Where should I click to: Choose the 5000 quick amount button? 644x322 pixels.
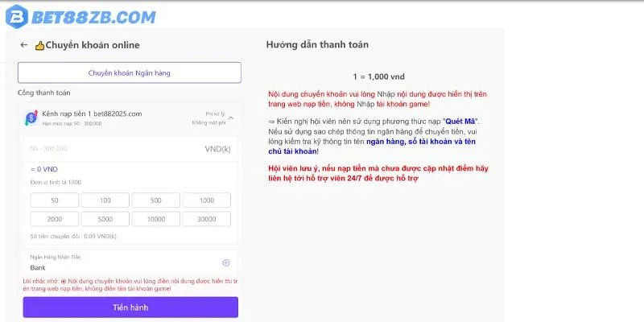pos(105,219)
